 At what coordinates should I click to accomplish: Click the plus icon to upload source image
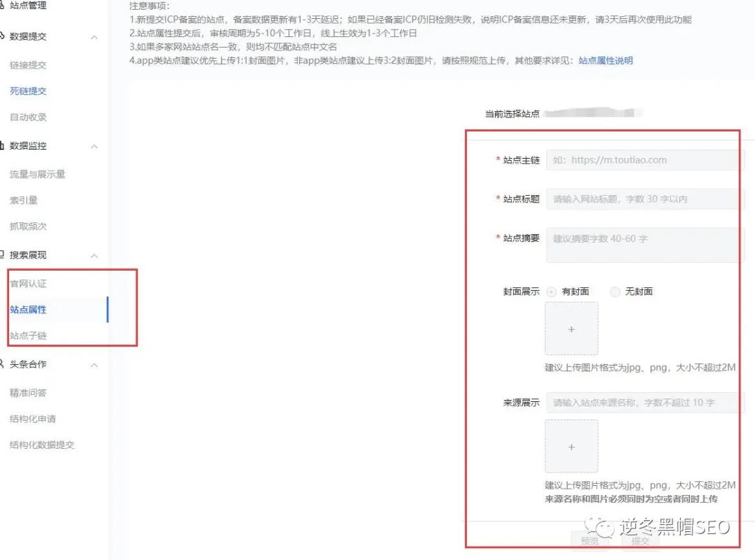tap(570, 446)
